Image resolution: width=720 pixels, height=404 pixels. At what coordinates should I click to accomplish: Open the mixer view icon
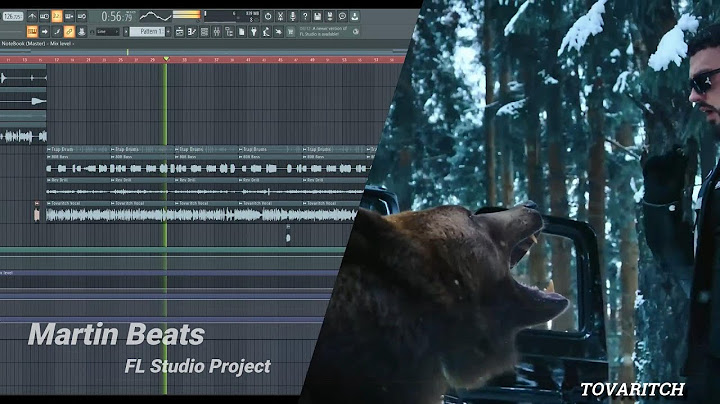pyautogui.click(x=217, y=32)
